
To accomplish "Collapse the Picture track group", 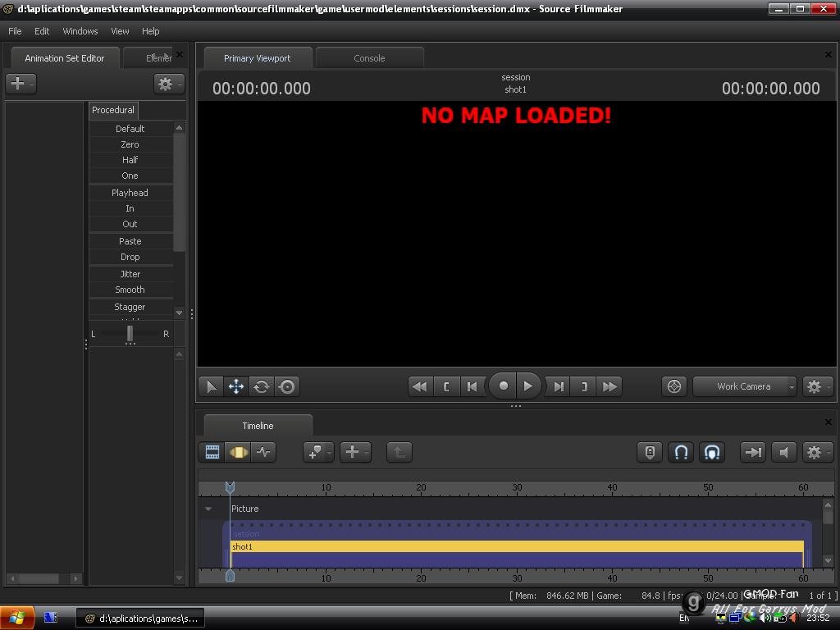I will click(x=208, y=509).
